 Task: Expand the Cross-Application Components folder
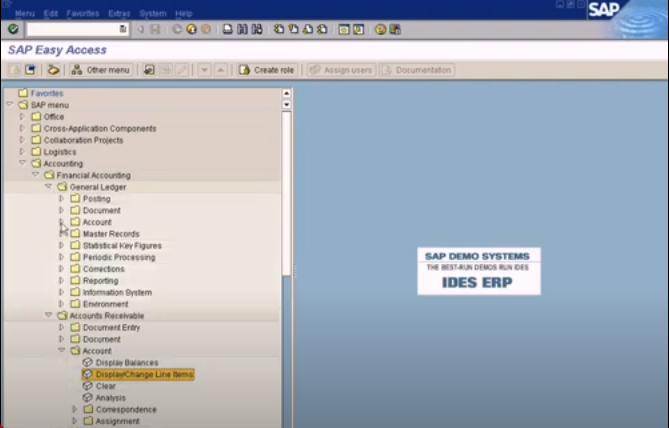(x=22, y=128)
